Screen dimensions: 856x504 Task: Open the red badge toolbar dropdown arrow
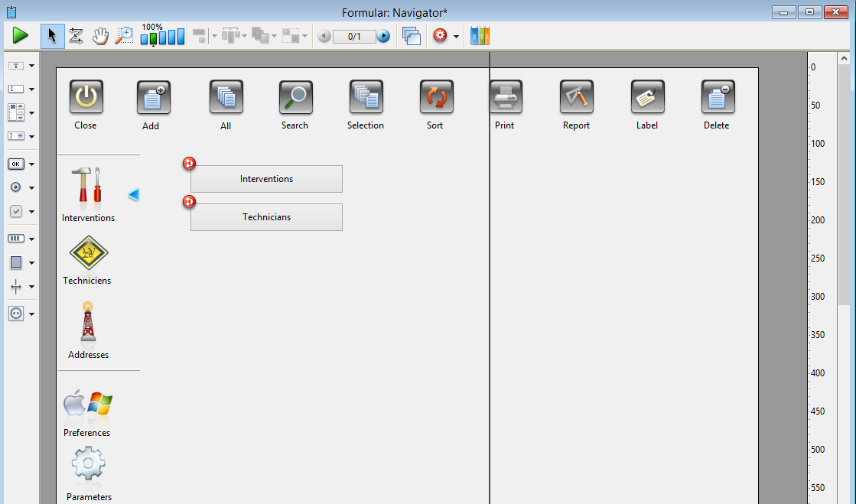pyautogui.click(x=457, y=37)
